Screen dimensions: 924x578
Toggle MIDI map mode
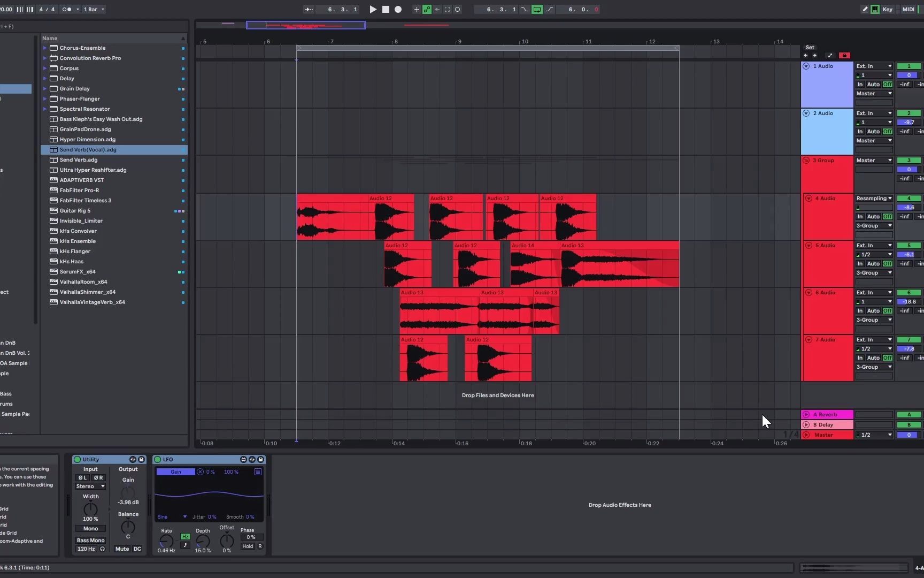click(x=908, y=9)
